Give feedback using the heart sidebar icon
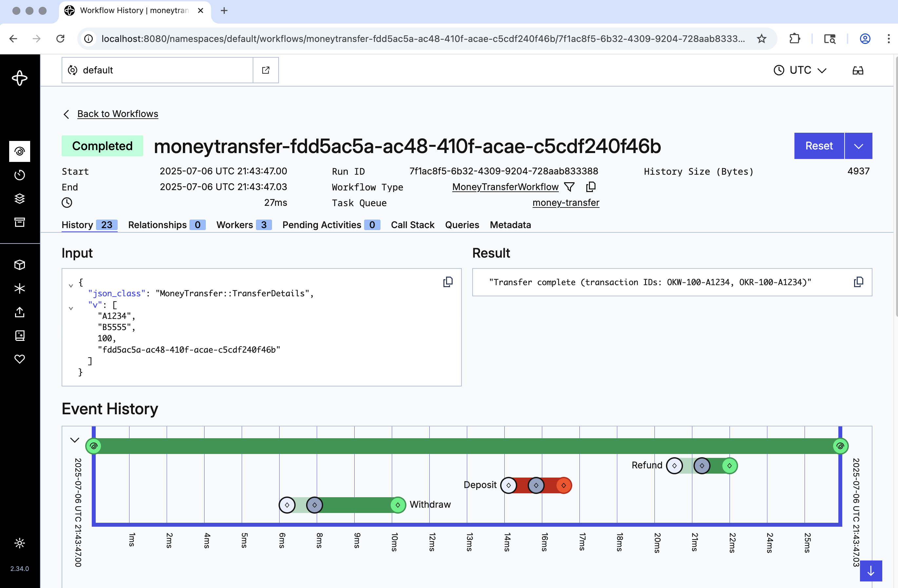Screen dimensions: 898x588 point(19,359)
